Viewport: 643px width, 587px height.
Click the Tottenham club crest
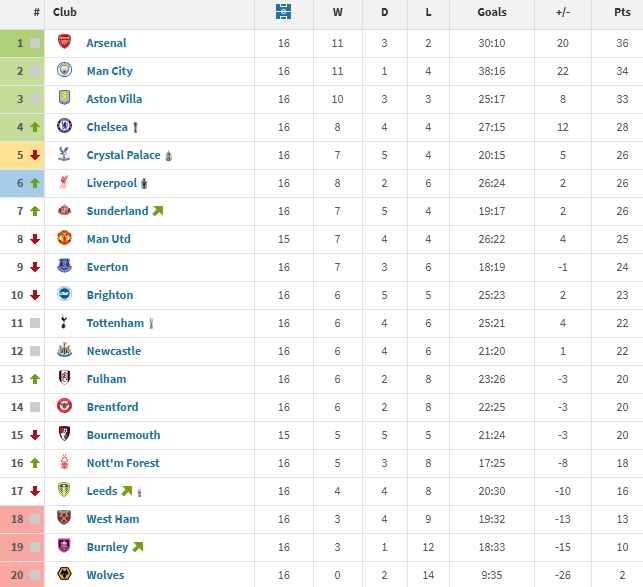[x=65, y=323]
